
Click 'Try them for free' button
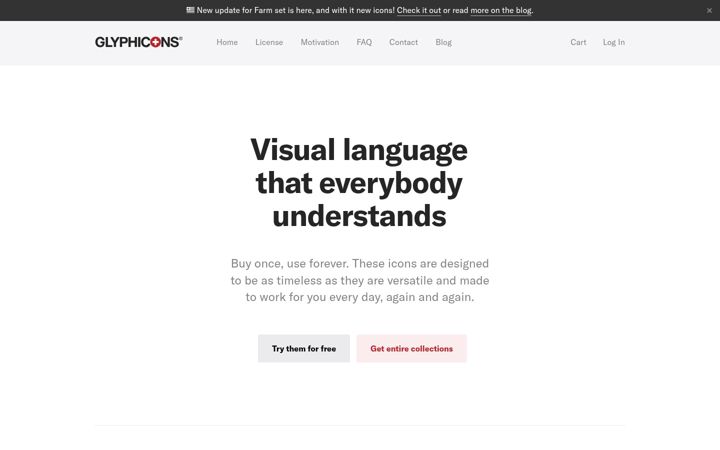click(304, 349)
